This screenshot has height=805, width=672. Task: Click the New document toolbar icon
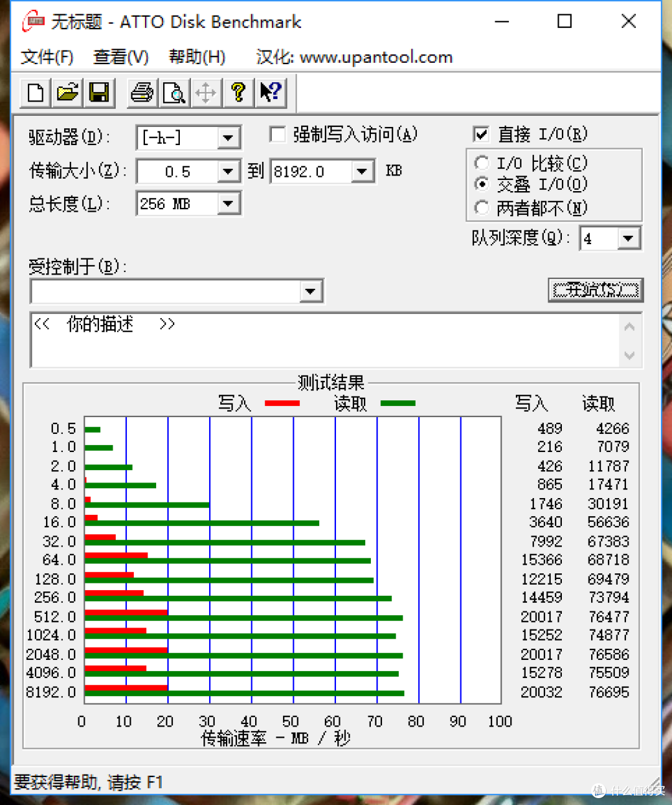35,93
